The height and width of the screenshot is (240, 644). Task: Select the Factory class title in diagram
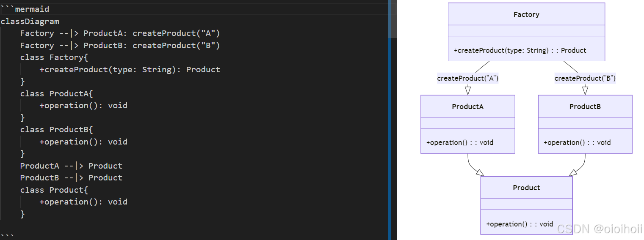point(526,14)
